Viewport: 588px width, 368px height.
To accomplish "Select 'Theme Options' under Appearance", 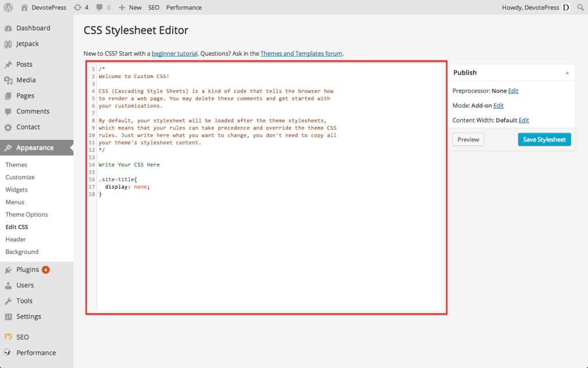I will [x=25, y=214].
